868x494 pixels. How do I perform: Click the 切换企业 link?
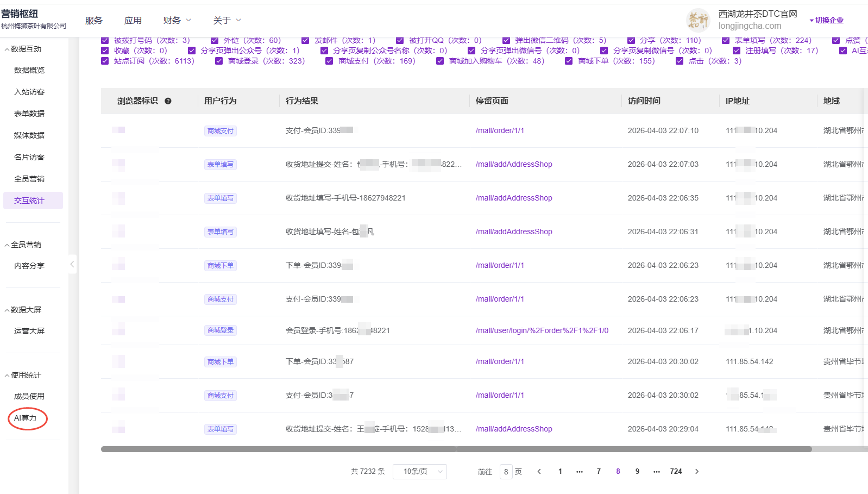(828, 21)
